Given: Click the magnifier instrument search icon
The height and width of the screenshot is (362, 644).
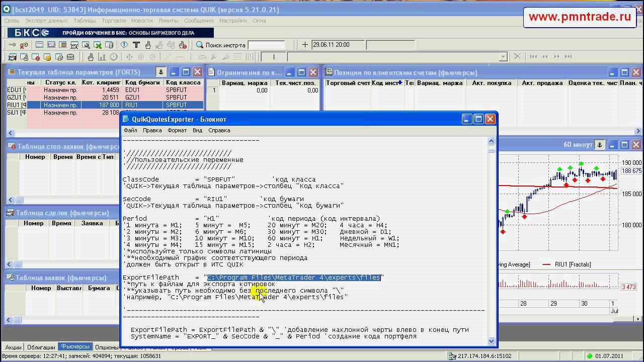Looking at the screenshot, I should tap(199, 45).
